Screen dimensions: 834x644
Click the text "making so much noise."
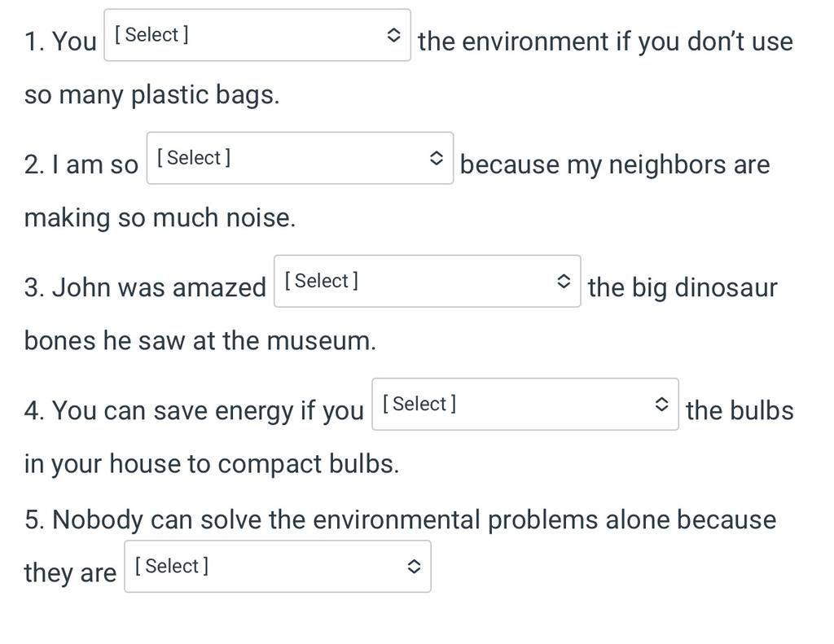(x=160, y=218)
